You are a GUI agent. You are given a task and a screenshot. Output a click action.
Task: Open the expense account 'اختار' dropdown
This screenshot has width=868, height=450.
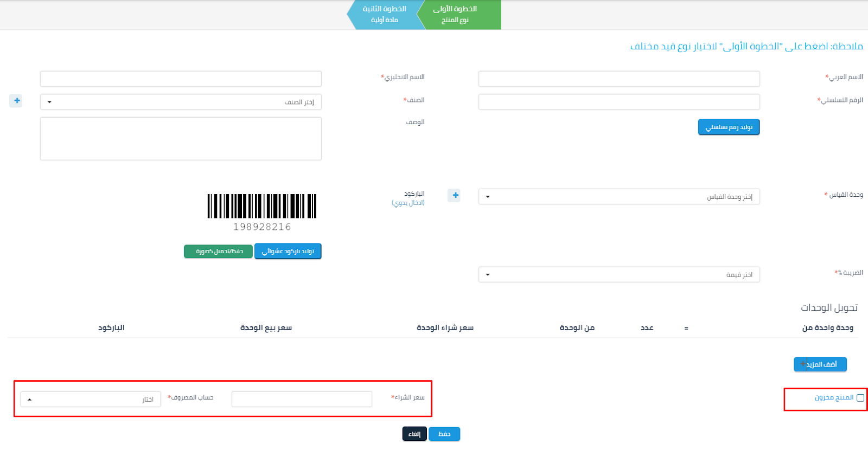pyautogui.click(x=91, y=400)
